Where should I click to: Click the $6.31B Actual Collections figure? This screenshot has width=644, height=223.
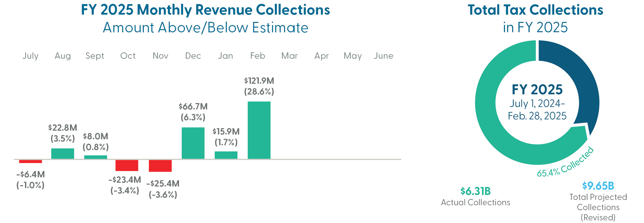[475, 191]
